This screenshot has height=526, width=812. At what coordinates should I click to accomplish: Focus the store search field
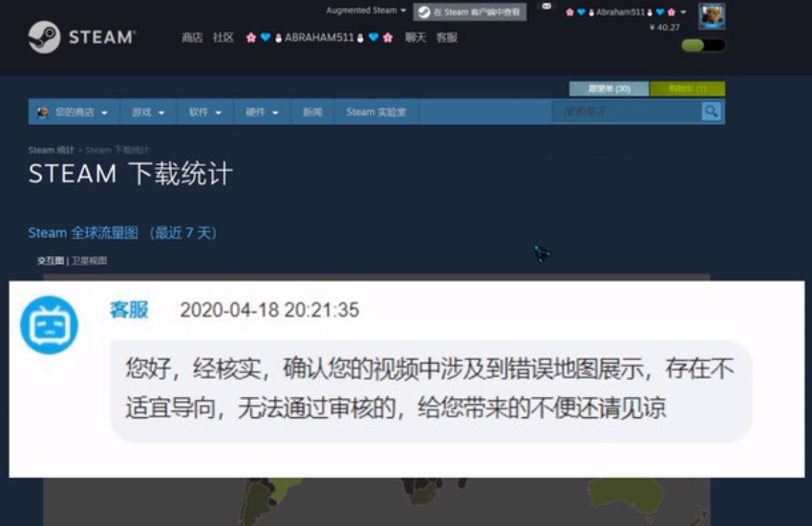[x=627, y=112]
